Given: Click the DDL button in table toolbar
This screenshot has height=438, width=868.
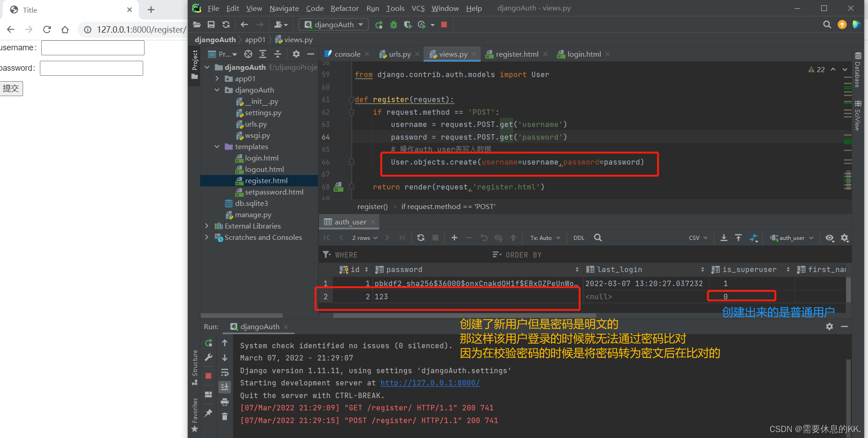Looking at the screenshot, I should point(579,238).
